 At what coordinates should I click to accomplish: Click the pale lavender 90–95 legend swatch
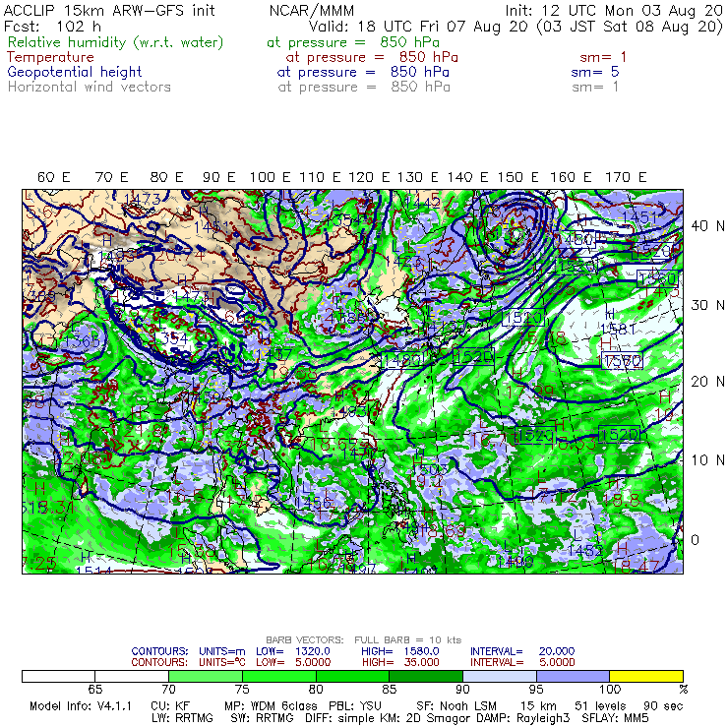click(500, 676)
